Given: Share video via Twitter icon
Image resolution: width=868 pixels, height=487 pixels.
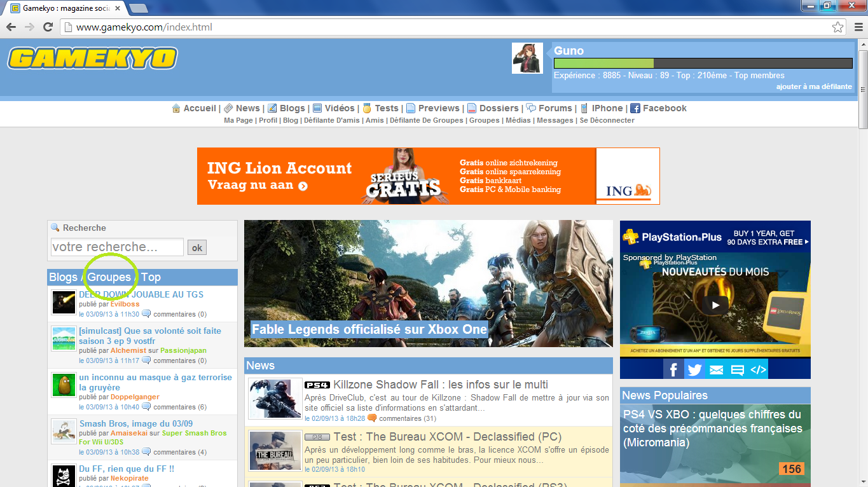Looking at the screenshot, I should 694,369.
